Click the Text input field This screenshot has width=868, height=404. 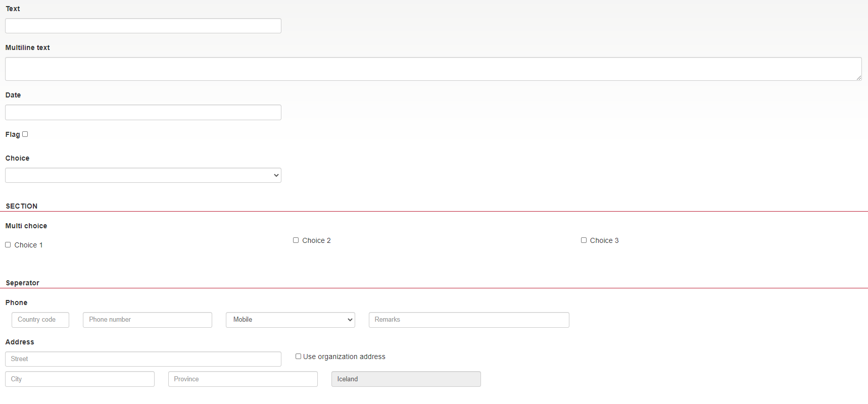pos(143,26)
